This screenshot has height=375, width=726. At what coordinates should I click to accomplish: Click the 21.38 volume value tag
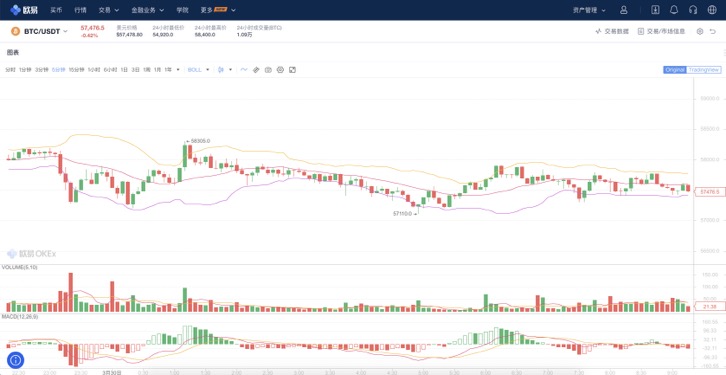coord(709,306)
